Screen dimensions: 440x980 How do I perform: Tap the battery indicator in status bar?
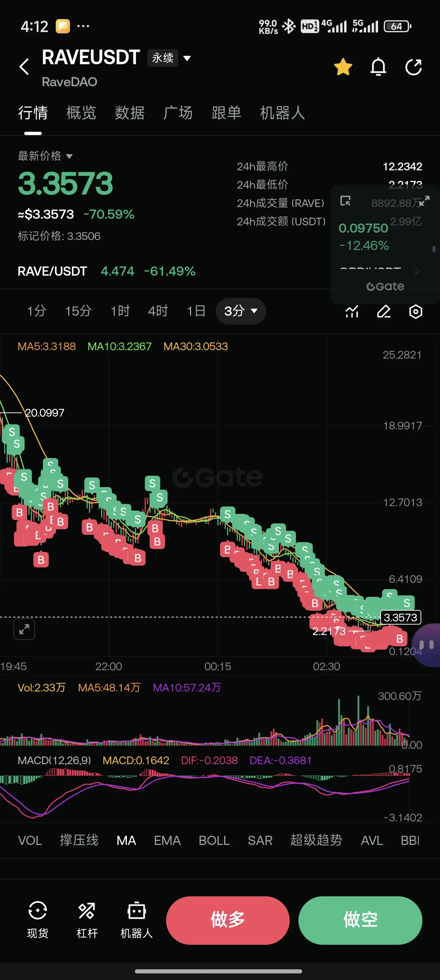click(397, 26)
